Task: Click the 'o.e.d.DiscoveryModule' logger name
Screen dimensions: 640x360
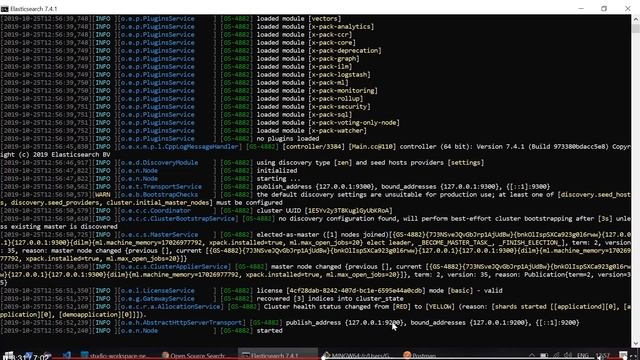Action: [x=159, y=162]
